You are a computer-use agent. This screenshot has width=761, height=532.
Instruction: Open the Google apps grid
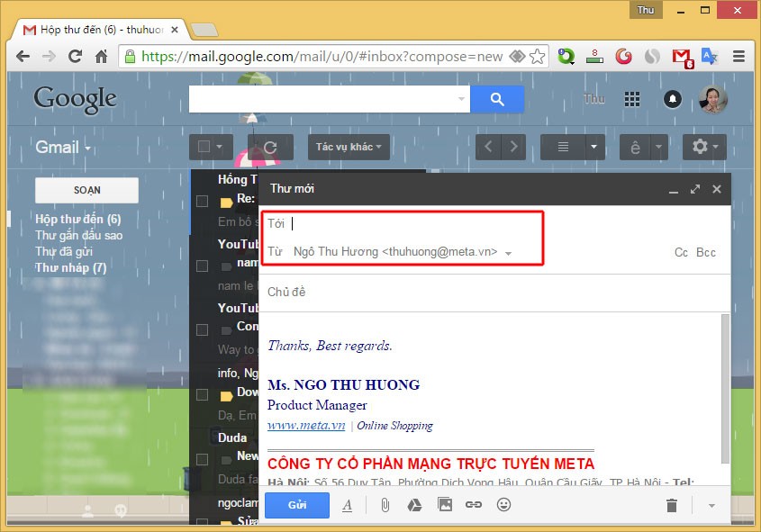pos(632,99)
